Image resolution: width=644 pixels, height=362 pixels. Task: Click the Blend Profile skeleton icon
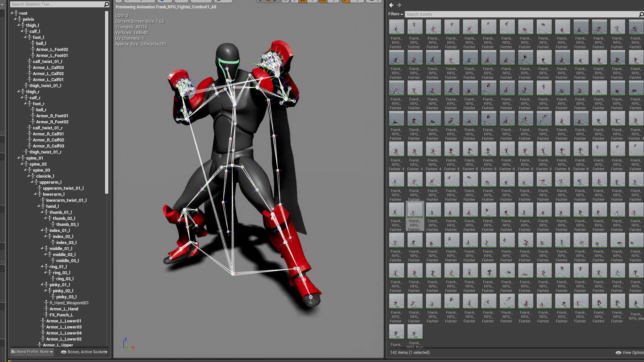point(13,352)
